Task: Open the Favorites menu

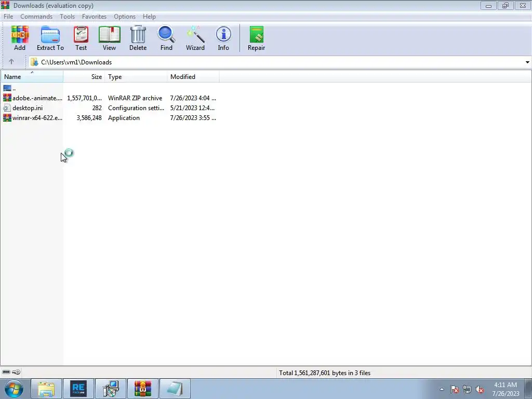Action: 94,16
